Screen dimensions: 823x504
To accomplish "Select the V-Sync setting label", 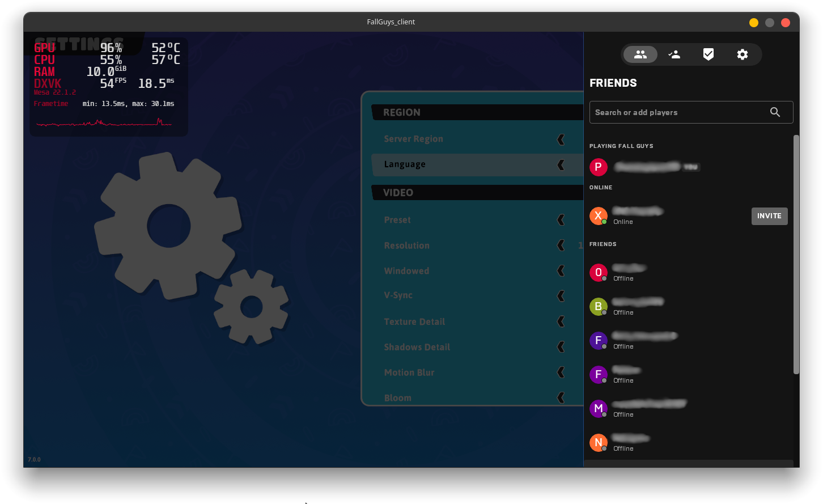I will coord(398,295).
